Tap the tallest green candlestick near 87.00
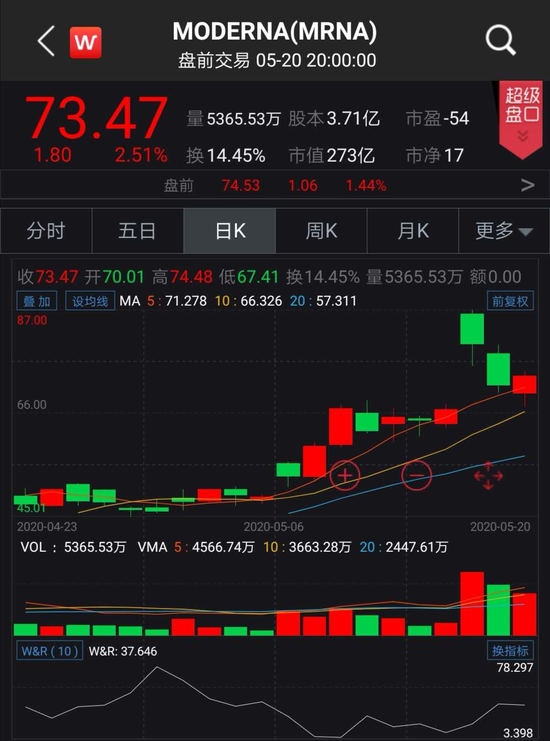Viewport: 550px width, 741px height. click(x=472, y=329)
